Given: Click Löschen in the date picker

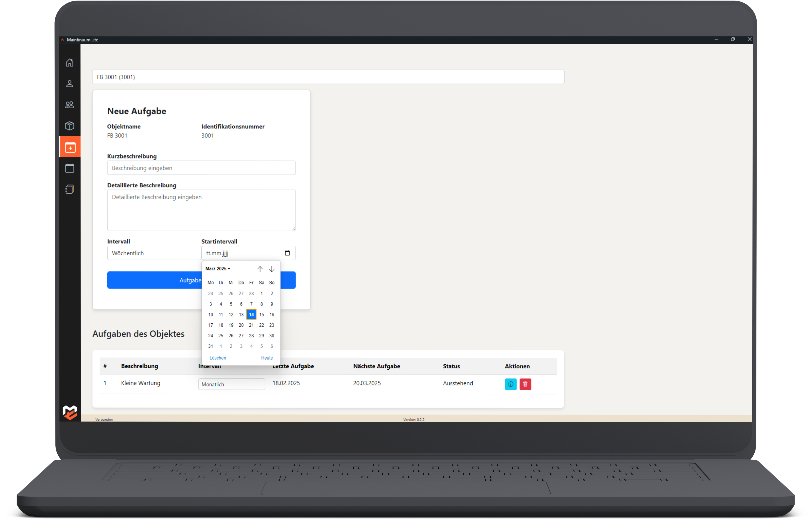Looking at the screenshot, I should [x=218, y=358].
